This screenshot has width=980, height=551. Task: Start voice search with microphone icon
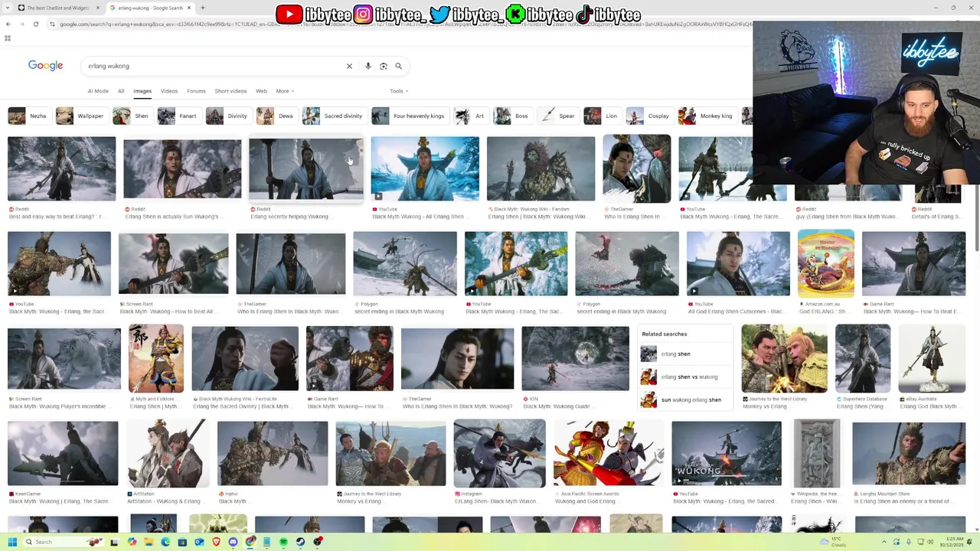pyautogui.click(x=368, y=66)
